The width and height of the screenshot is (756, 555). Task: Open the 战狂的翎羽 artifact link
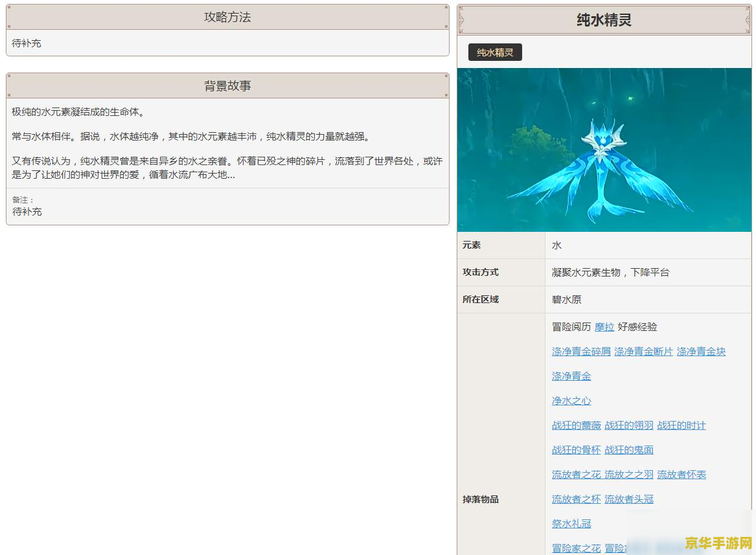pos(628,425)
